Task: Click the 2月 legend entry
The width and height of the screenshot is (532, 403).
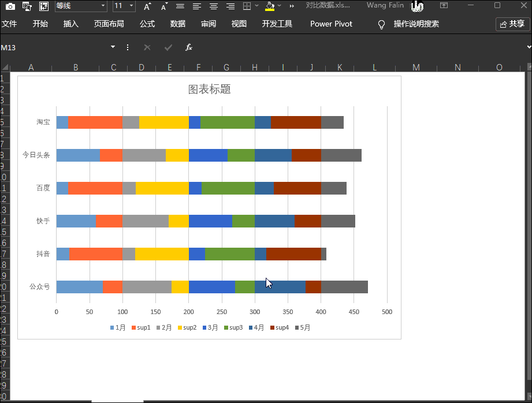Action: pyautogui.click(x=164, y=327)
